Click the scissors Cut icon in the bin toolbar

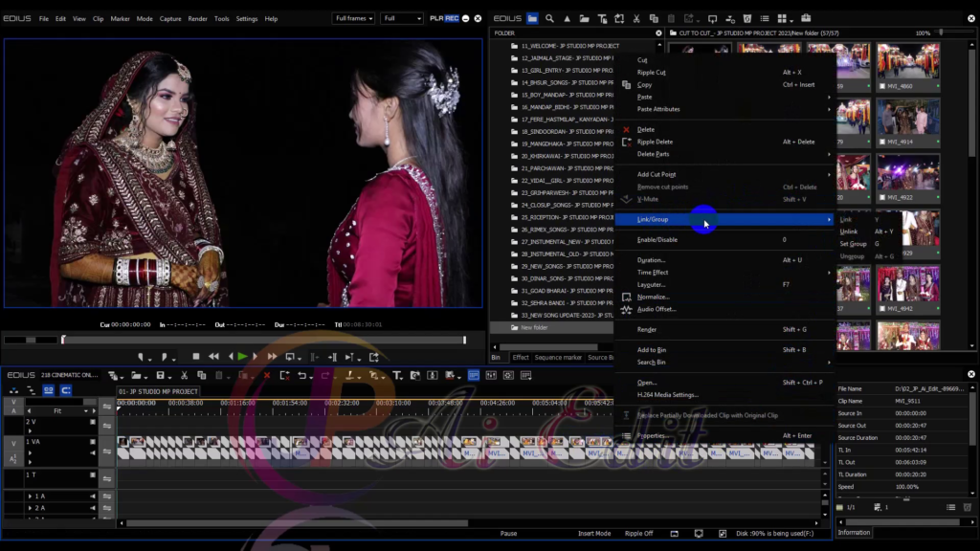[636, 18]
